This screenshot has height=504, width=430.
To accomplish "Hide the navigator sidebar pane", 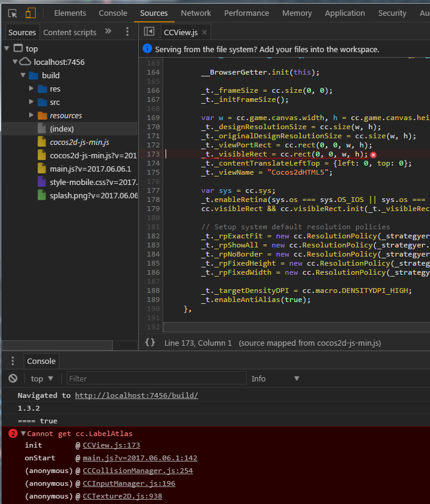I will [149, 32].
